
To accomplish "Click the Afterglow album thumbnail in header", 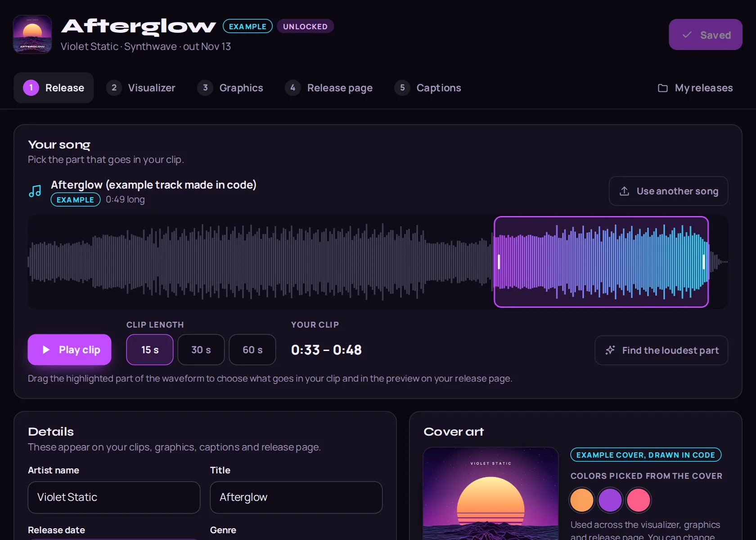I will (32, 34).
